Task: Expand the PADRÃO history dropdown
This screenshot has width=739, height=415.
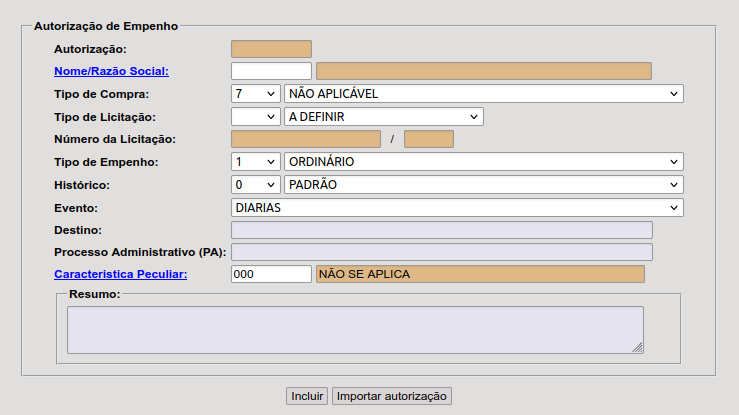Action: pos(483,185)
